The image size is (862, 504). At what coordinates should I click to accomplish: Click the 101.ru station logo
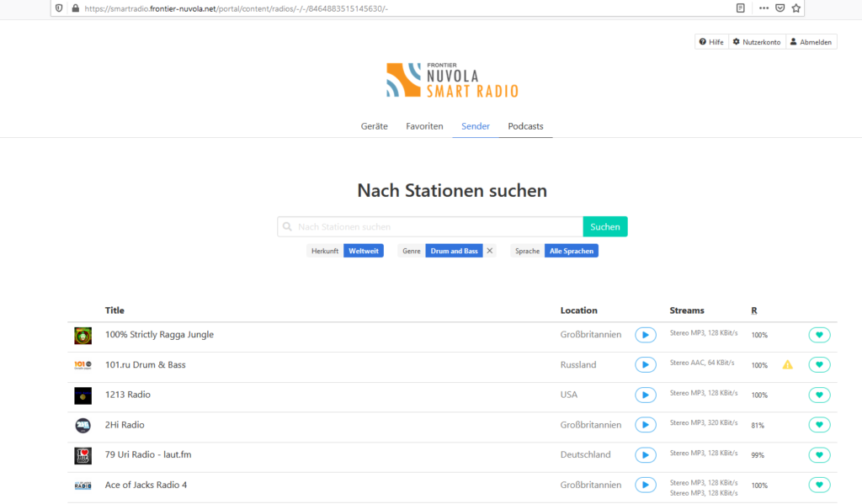pos(83,365)
